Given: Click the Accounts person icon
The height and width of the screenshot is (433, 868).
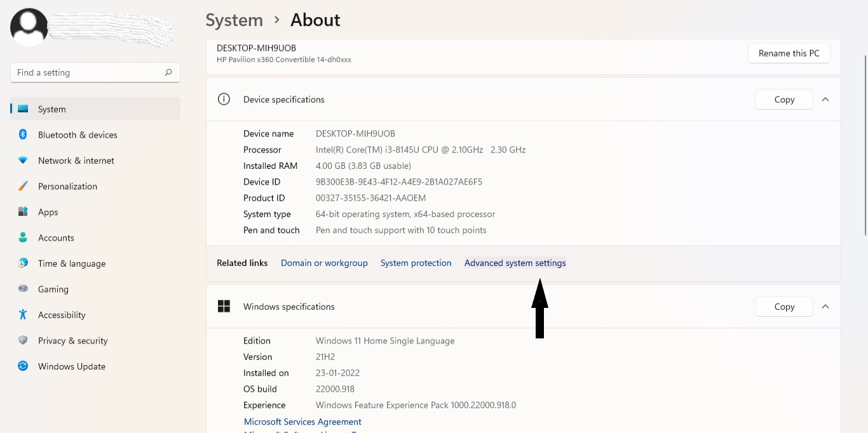Looking at the screenshot, I should point(23,237).
